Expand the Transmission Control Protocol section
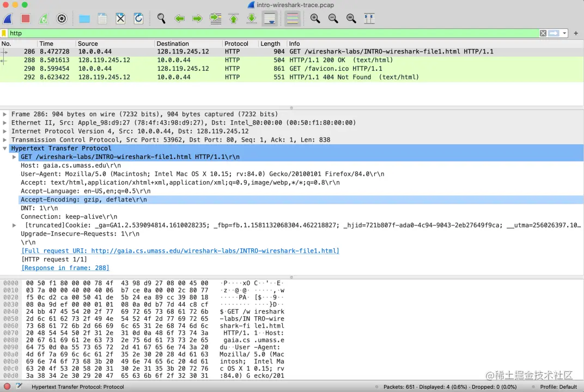 pyautogui.click(x=5, y=139)
